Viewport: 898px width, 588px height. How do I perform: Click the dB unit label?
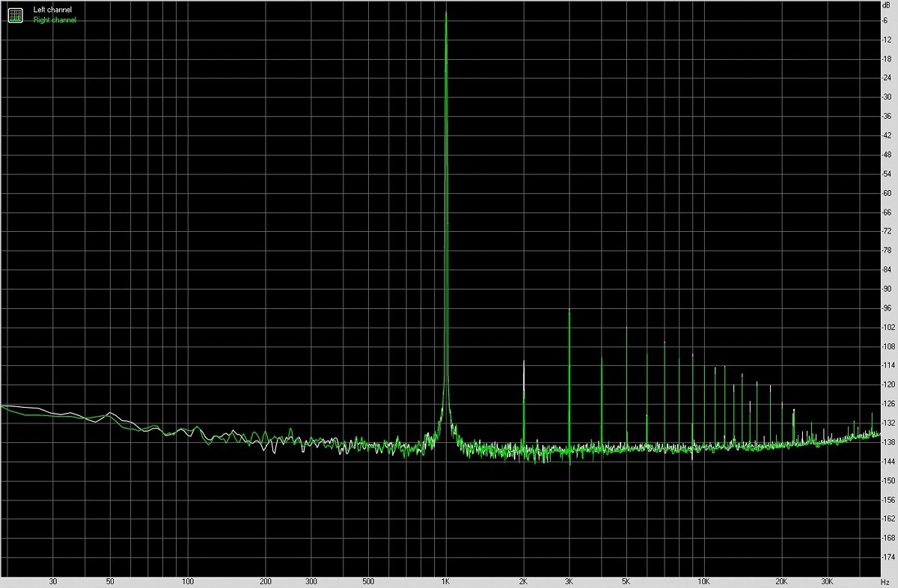coord(887,5)
